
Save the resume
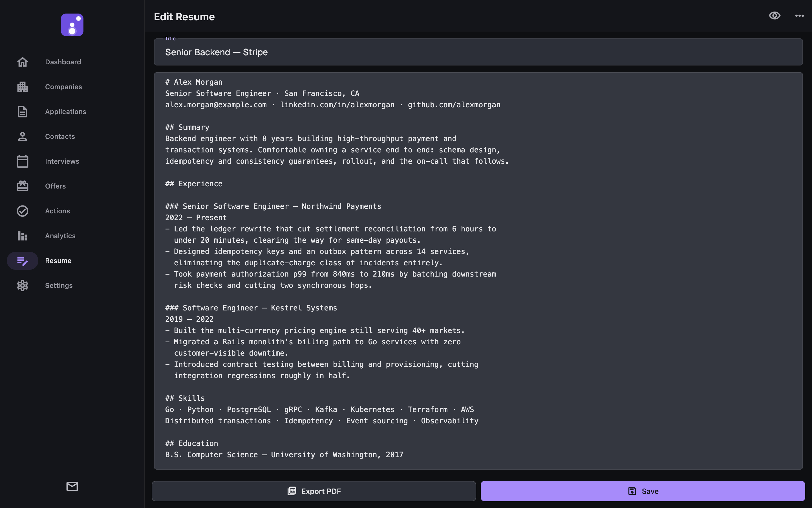point(643,491)
